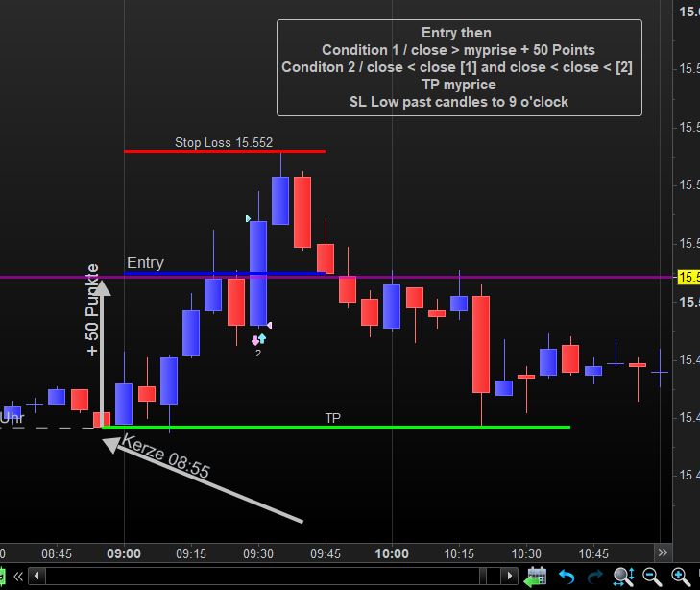
Task: Select the blue Entry line
Action: point(225,273)
